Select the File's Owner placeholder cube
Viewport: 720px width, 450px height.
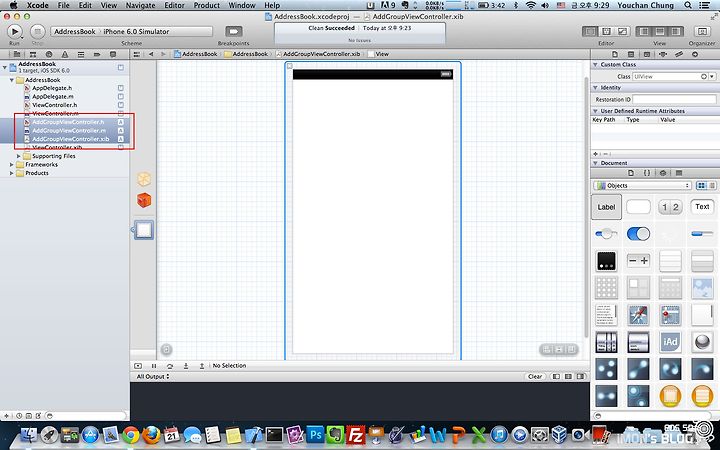[x=144, y=179]
